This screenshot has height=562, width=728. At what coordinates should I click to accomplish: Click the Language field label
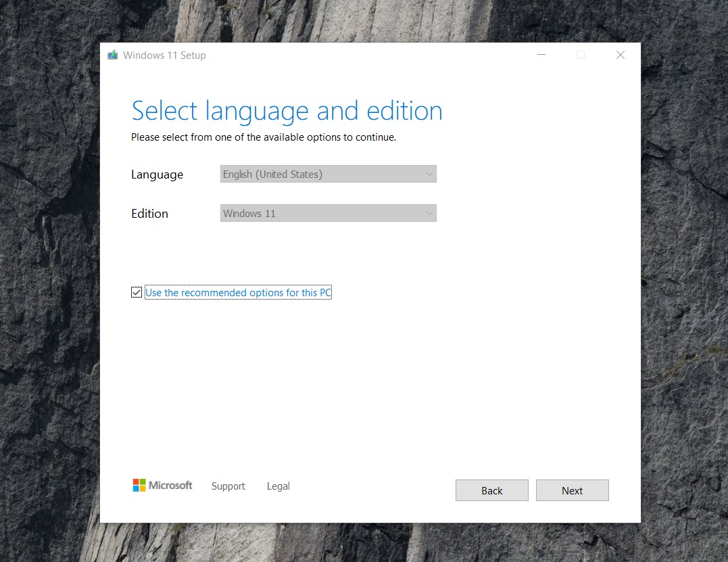coord(157,174)
